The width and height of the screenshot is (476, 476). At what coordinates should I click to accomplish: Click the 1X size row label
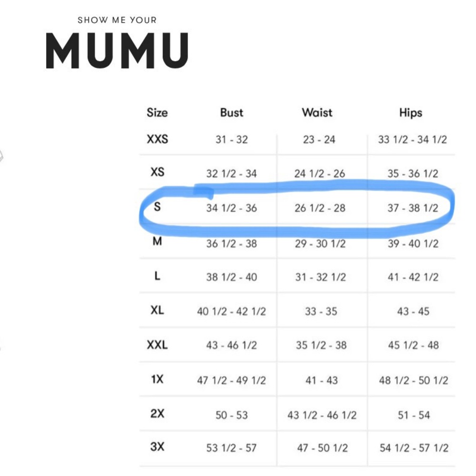(157, 379)
